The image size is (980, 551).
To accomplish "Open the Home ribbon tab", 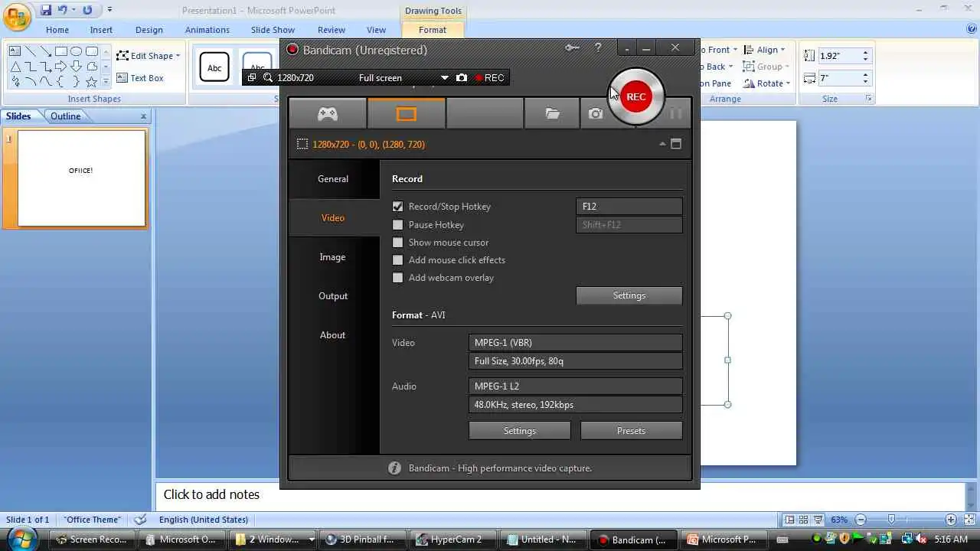I will pyautogui.click(x=57, y=30).
